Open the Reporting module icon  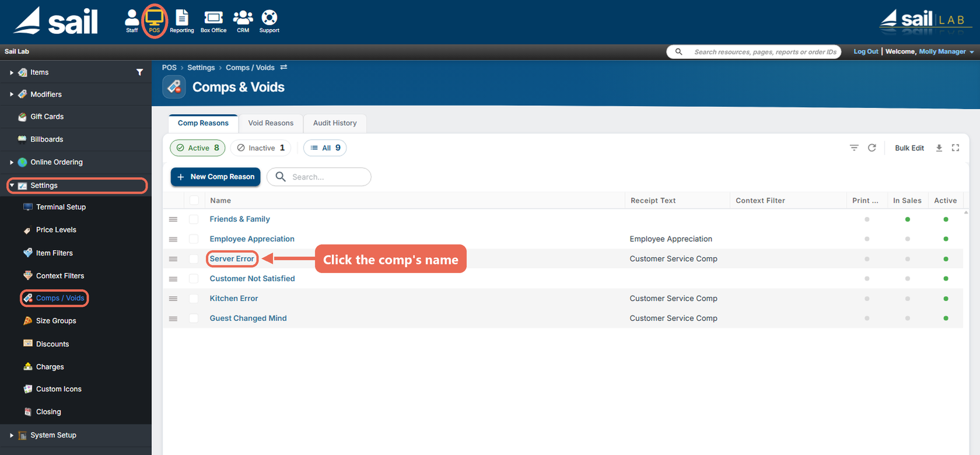(x=182, y=21)
